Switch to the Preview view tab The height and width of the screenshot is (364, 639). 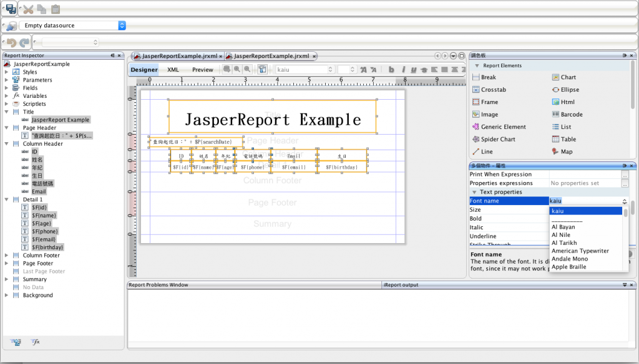(203, 70)
